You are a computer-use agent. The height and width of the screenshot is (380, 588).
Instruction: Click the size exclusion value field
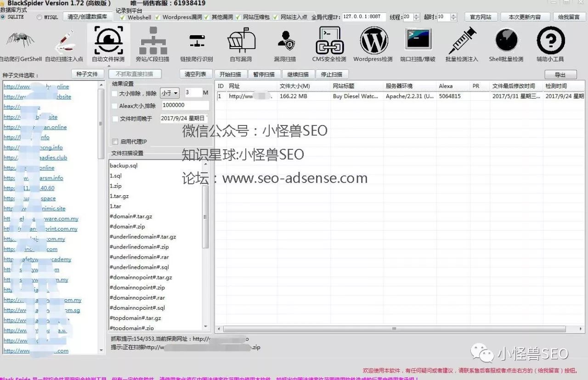[x=193, y=93]
